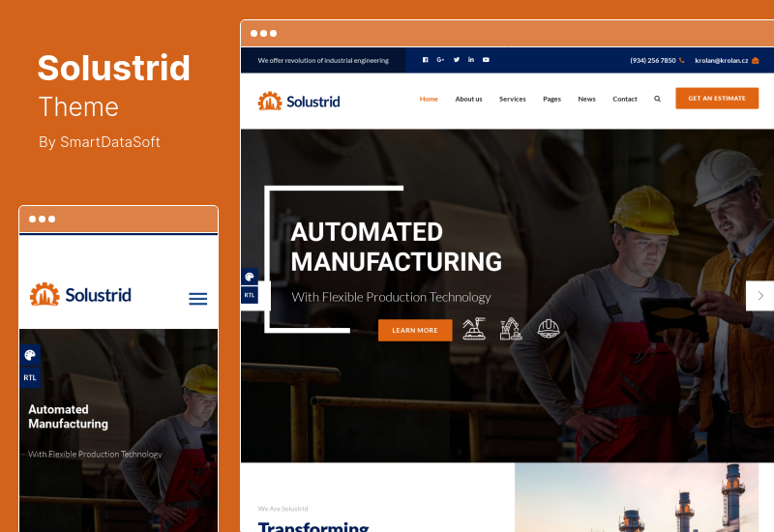Click the robotic arm icon in hero
774x532 pixels.
click(x=511, y=329)
